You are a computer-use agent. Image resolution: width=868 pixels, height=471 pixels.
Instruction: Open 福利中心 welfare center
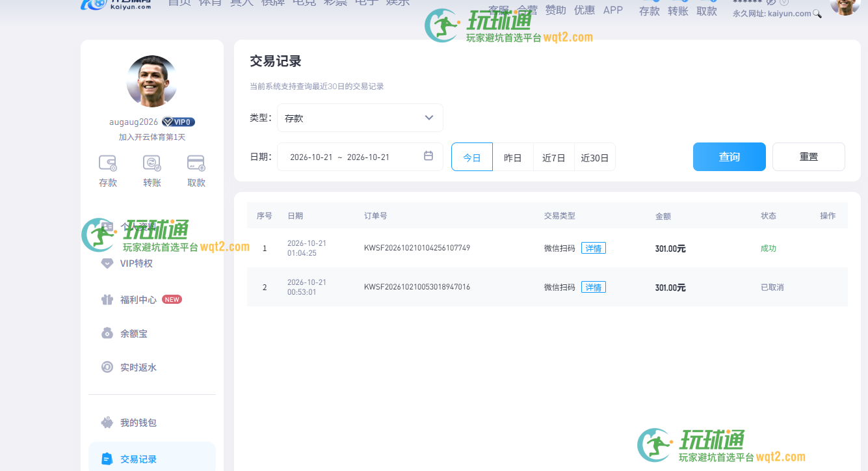coord(138,300)
